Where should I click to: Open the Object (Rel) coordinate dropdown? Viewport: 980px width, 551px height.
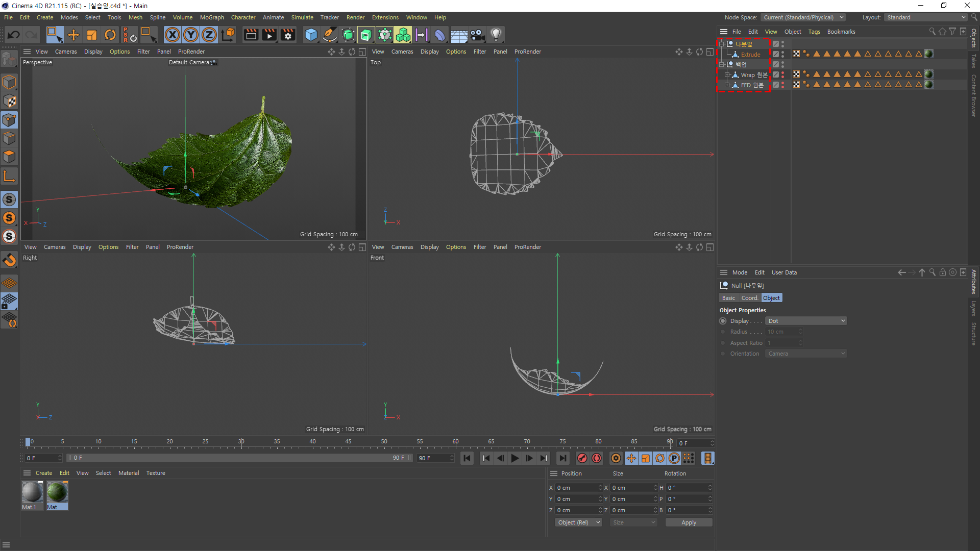578,522
